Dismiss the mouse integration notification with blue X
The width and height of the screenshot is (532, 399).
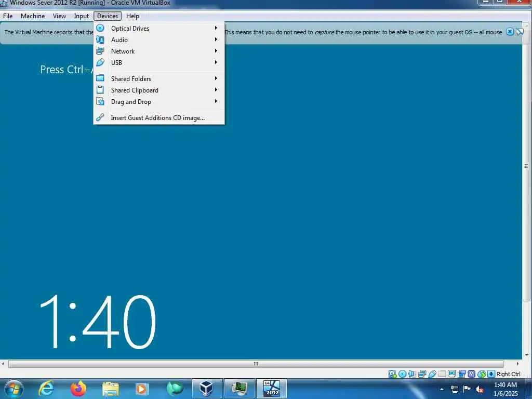(x=510, y=32)
